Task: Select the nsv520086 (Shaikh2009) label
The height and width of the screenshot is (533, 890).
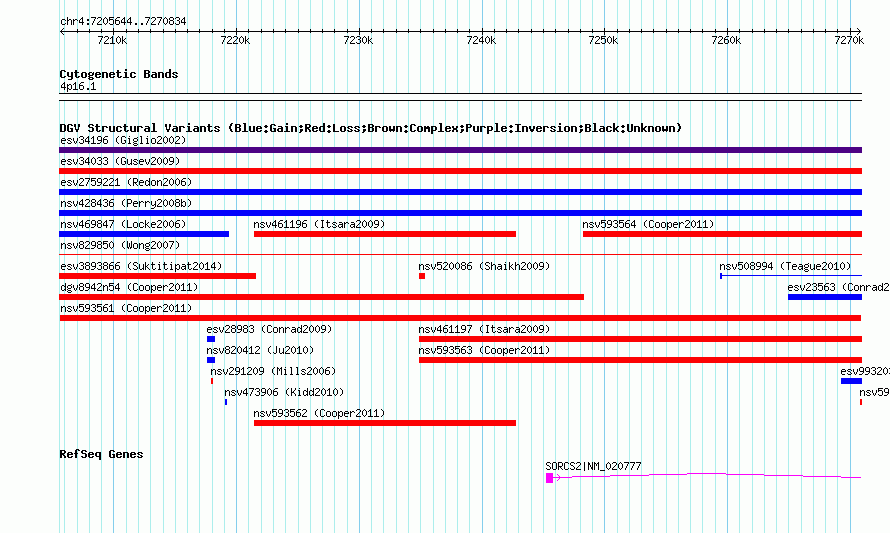Action: (x=484, y=266)
